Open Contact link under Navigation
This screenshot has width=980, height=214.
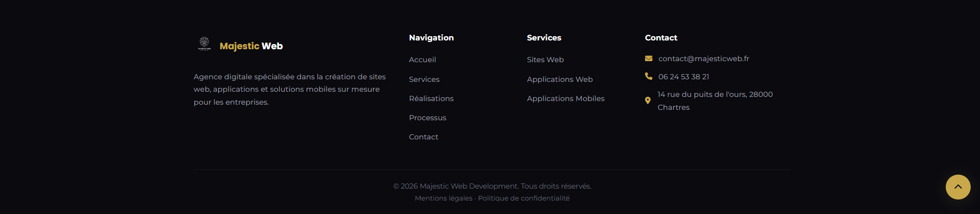[423, 137]
